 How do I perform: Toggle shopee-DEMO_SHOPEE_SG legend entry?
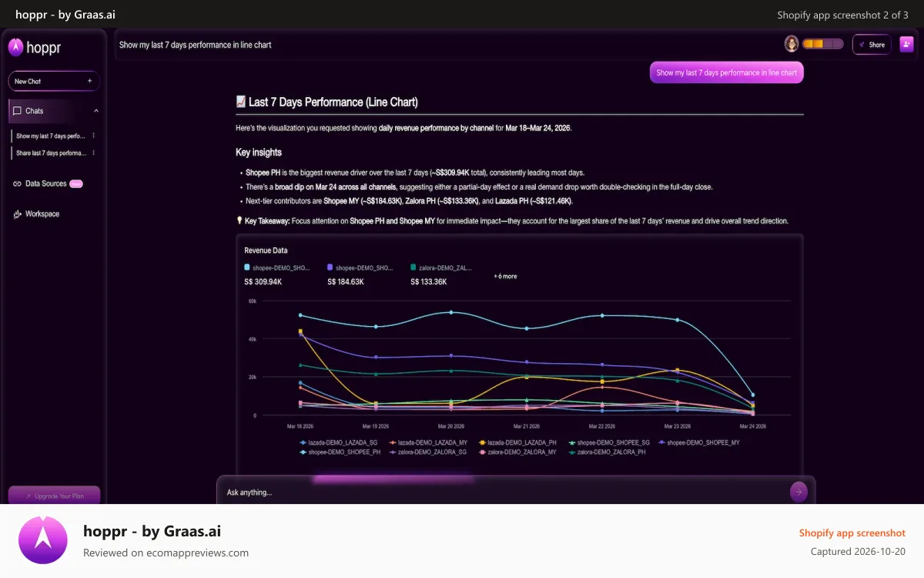click(609, 443)
